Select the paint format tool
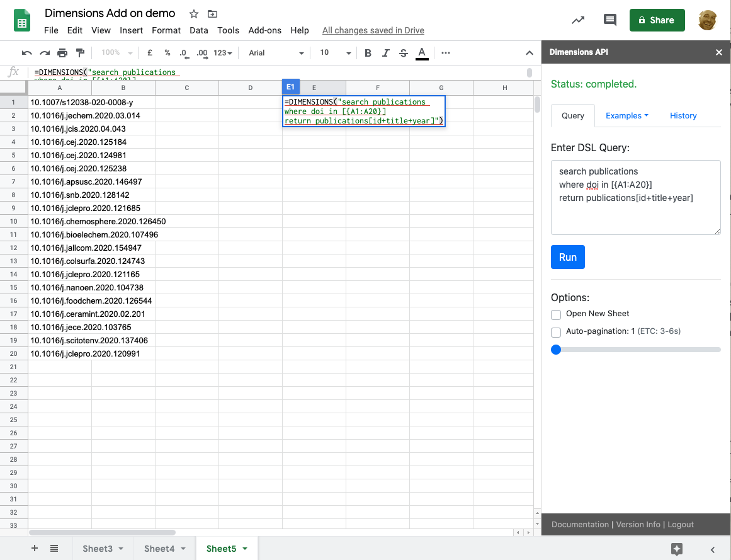Image resolution: width=731 pixels, height=560 pixels. pos(80,53)
